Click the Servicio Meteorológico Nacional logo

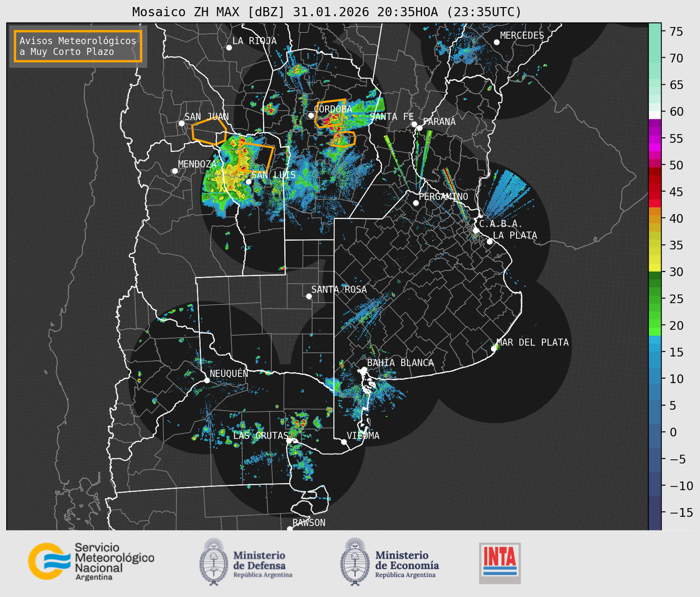click(x=91, y=561)
